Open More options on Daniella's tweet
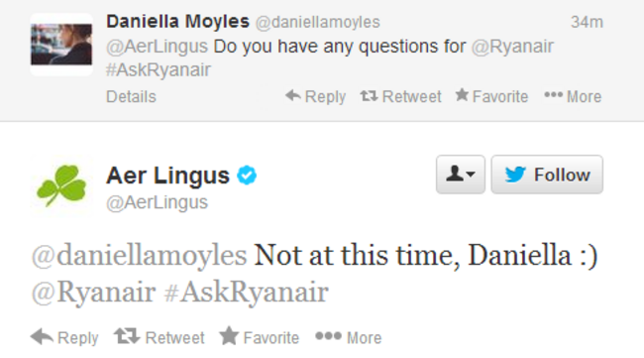The width and height of the screenshot is (644, 358). pos(573,96)
